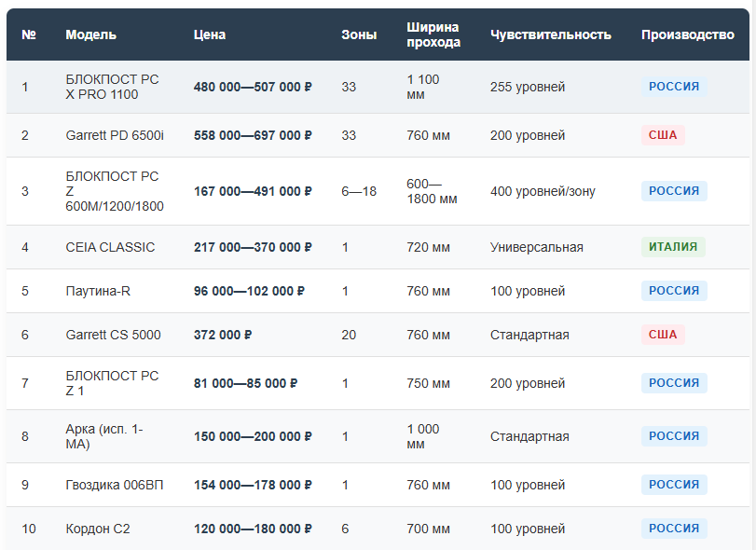
Task: Click the 255 уровней sensitivity cell
Action: click(528, 88)
